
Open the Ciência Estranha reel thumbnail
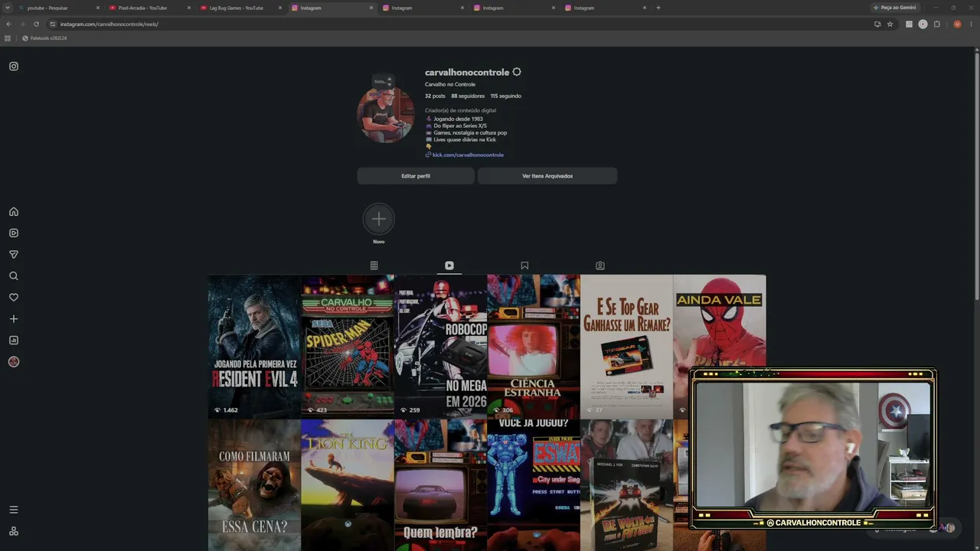(534, 347)
